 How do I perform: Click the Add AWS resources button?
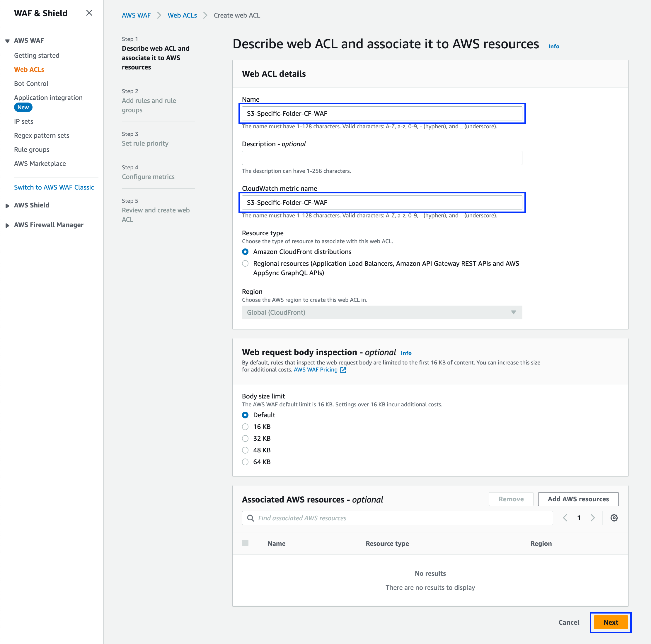coord(578,499)
